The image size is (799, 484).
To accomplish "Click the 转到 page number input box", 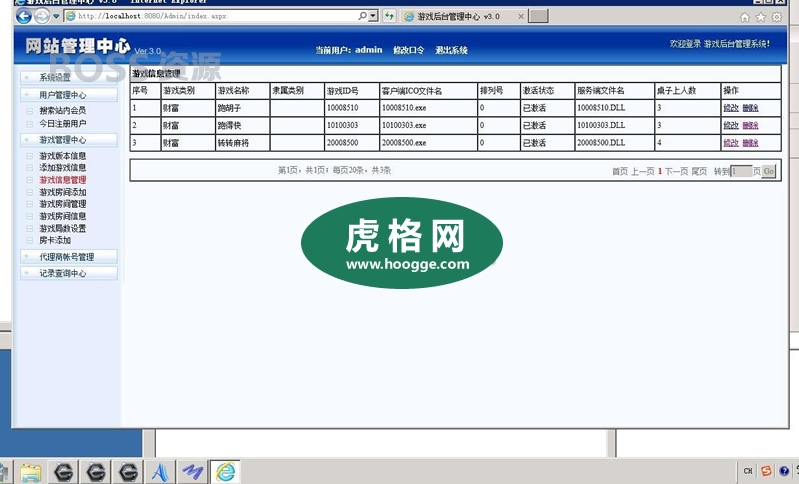I will [741, 171].
